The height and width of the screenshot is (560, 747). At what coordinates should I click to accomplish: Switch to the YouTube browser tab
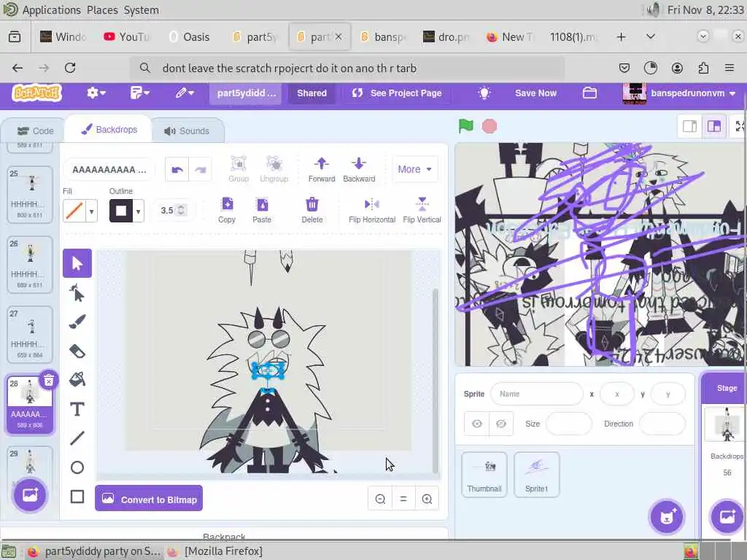point(127,37)
